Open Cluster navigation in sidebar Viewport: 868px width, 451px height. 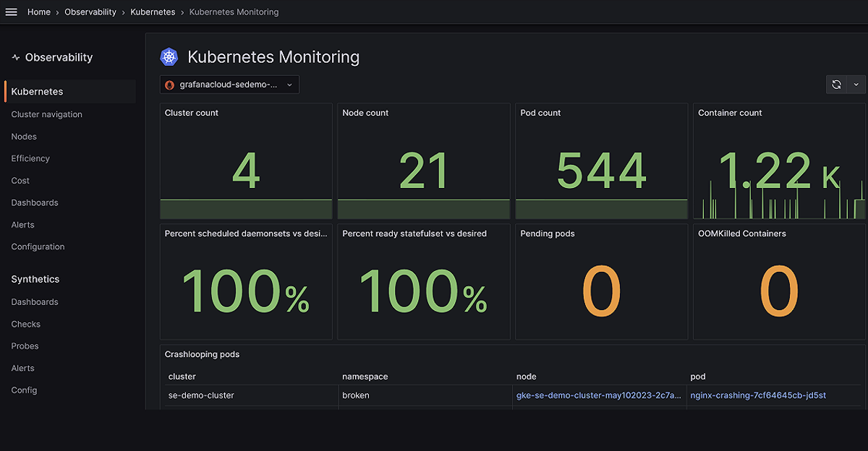click(x=47, y=114)
